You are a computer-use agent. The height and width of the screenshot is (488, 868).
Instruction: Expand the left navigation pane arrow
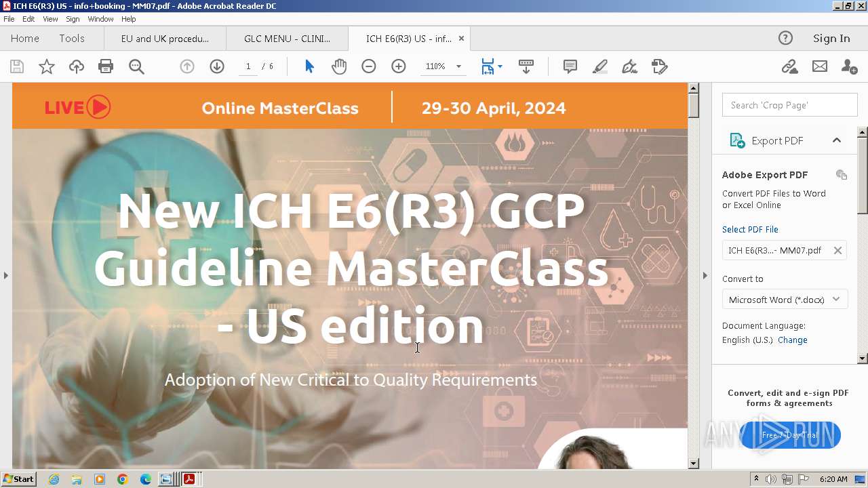(6, 275)
